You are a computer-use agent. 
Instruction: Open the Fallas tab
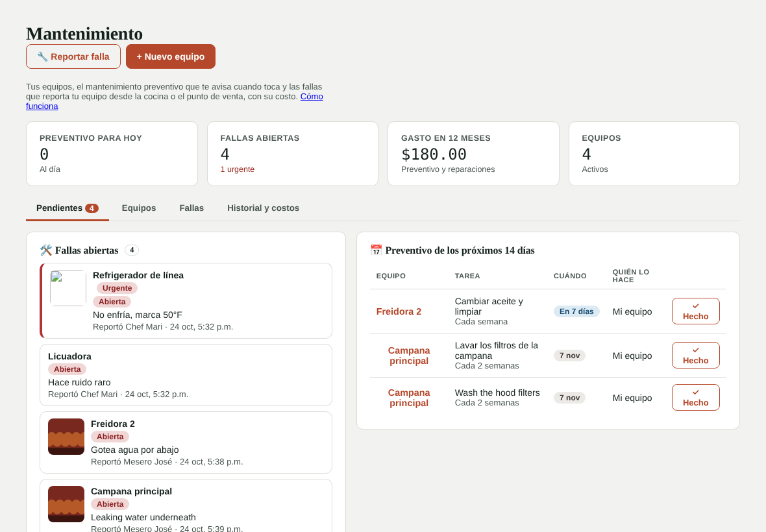[191, 208]
